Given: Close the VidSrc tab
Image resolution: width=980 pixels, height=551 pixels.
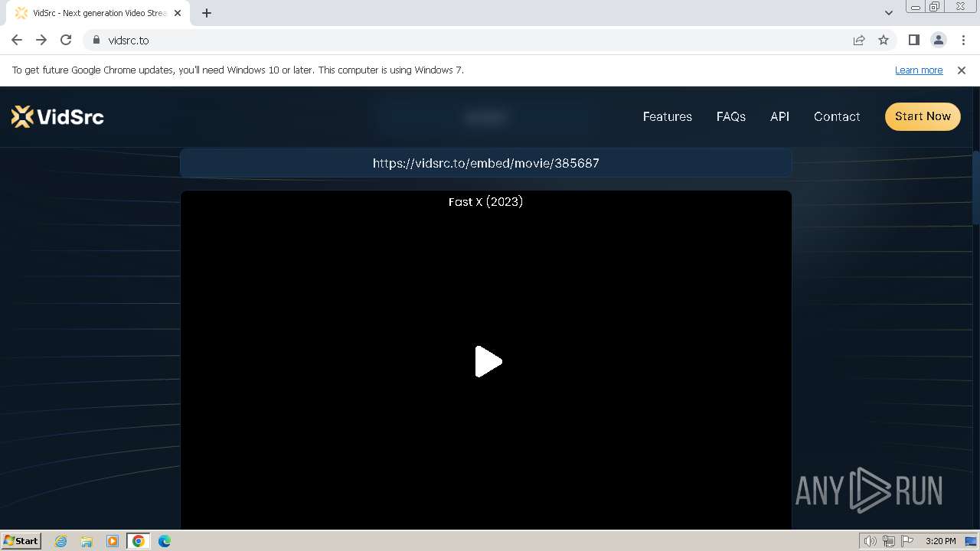Looking at the screenshot, I should click(178, 13).
